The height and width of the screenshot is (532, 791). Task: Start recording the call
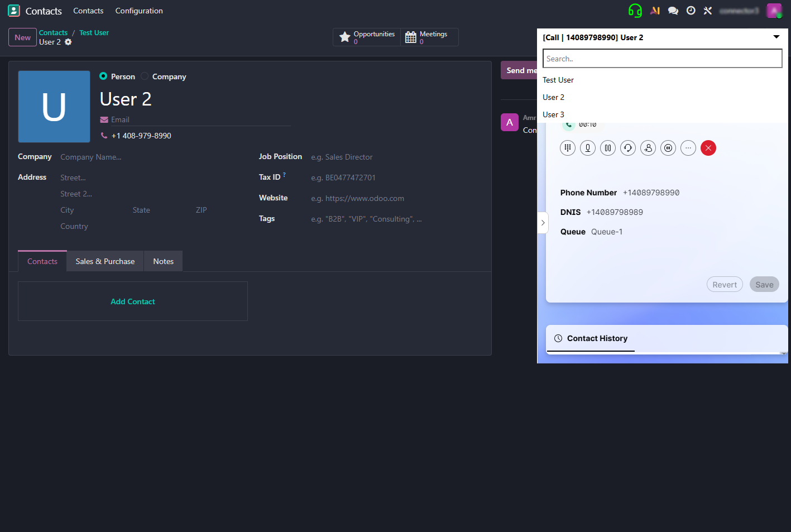[x=668, y=148]
